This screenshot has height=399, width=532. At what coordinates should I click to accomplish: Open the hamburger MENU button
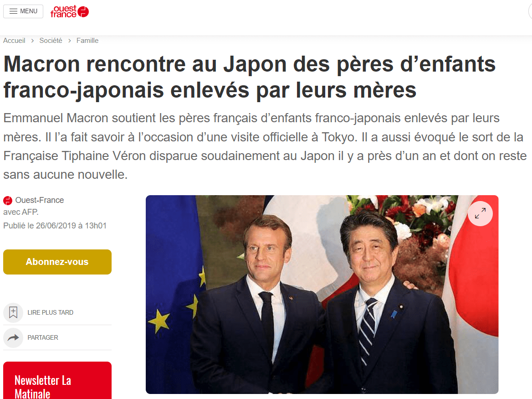click(23, 11)
